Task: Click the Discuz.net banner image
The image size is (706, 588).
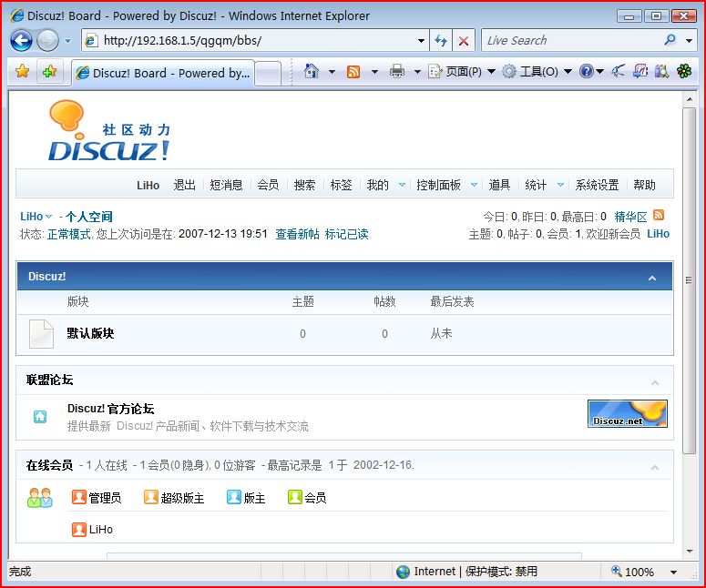Action: (x=628, y=413)
